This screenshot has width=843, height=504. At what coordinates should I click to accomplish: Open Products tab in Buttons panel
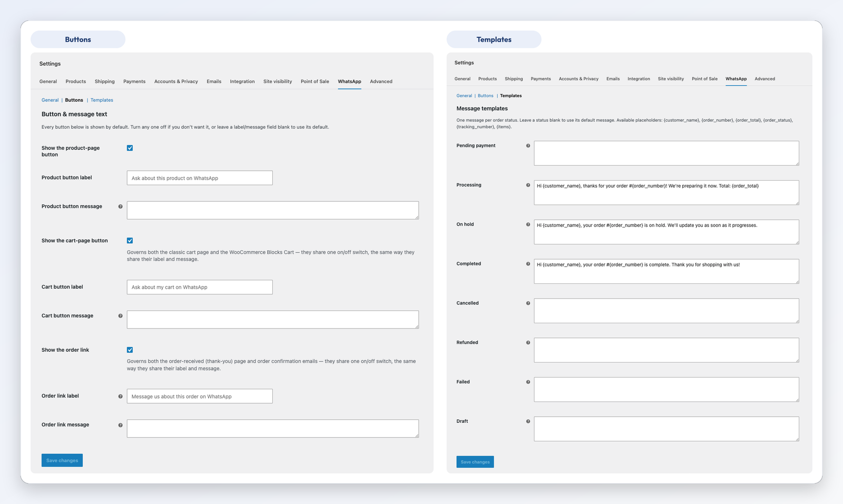tap(76, 82)
